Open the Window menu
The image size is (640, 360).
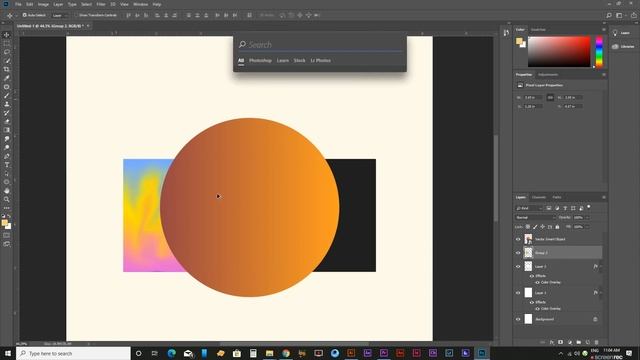(x=140, y=4)
